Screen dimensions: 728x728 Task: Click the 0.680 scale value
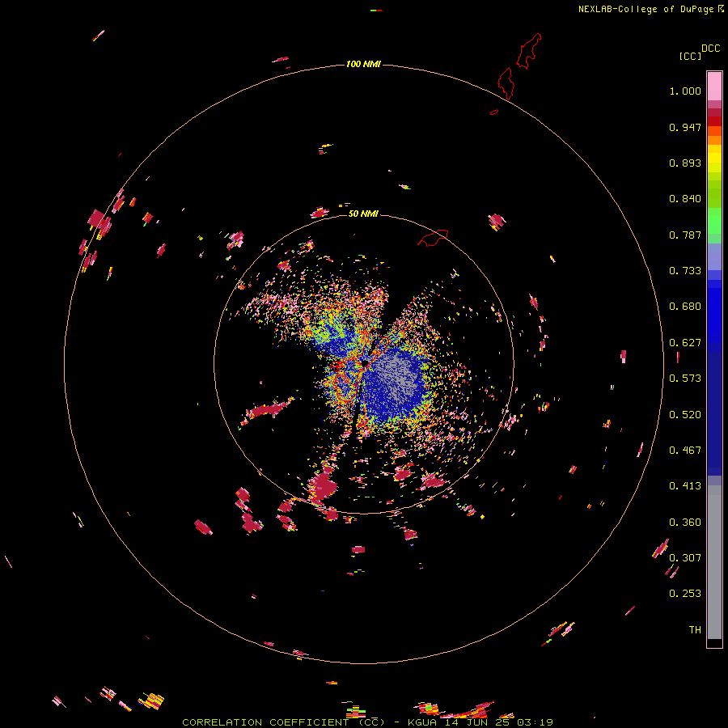(x=685, y=307)
